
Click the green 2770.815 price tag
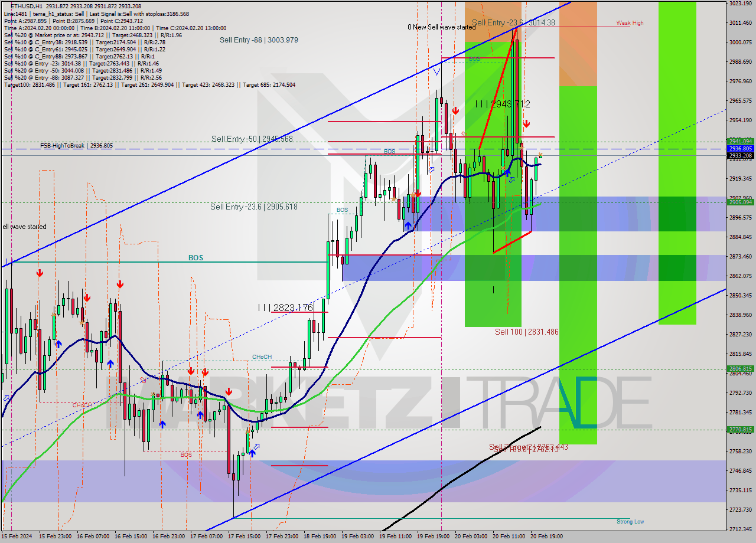click(740, 430)
